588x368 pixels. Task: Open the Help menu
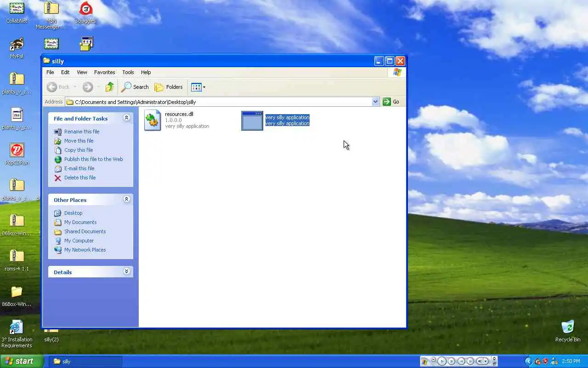coord(146,72)
